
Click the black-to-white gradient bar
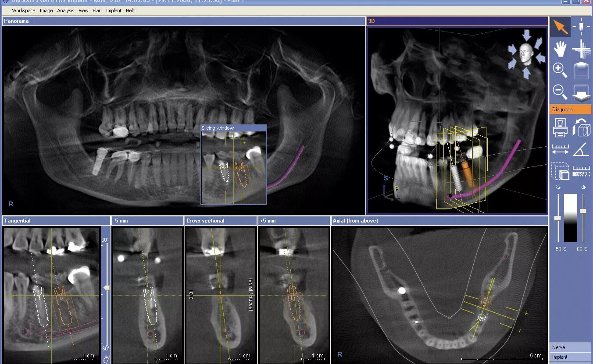[x=571, y=218]
